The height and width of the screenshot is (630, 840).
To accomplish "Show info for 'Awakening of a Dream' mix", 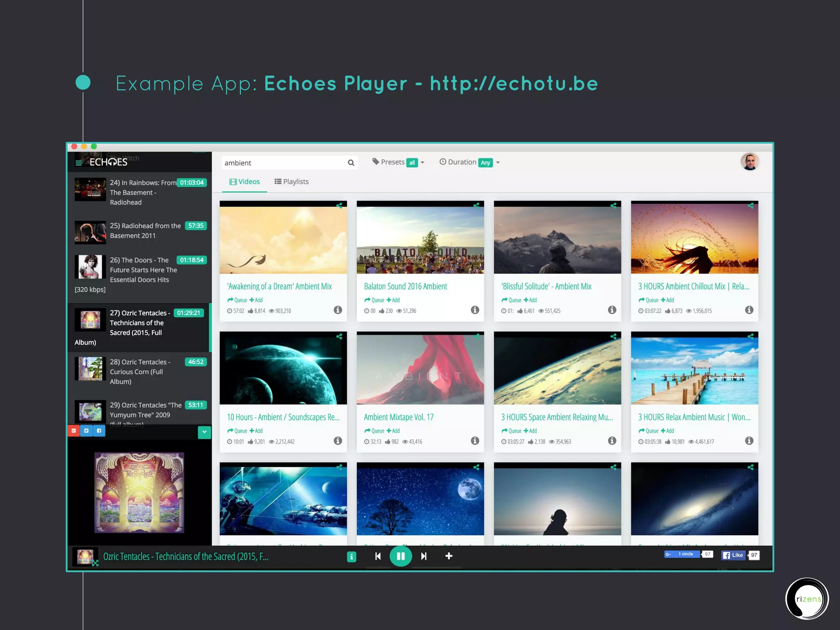I will [338, 310].
